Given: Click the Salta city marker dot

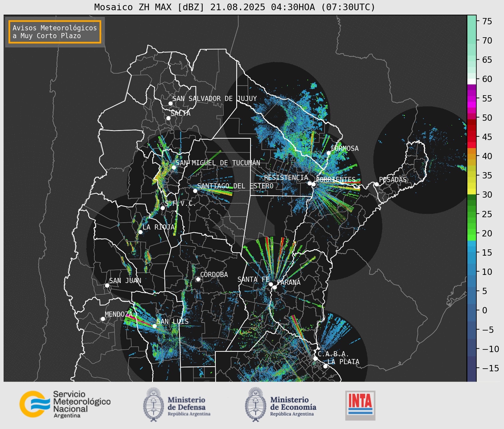Looking at the screenshot, I should [x=169, y=118].
